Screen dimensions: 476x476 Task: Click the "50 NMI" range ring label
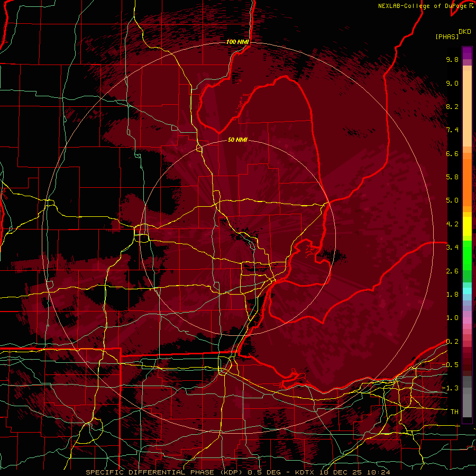(237, 140)
